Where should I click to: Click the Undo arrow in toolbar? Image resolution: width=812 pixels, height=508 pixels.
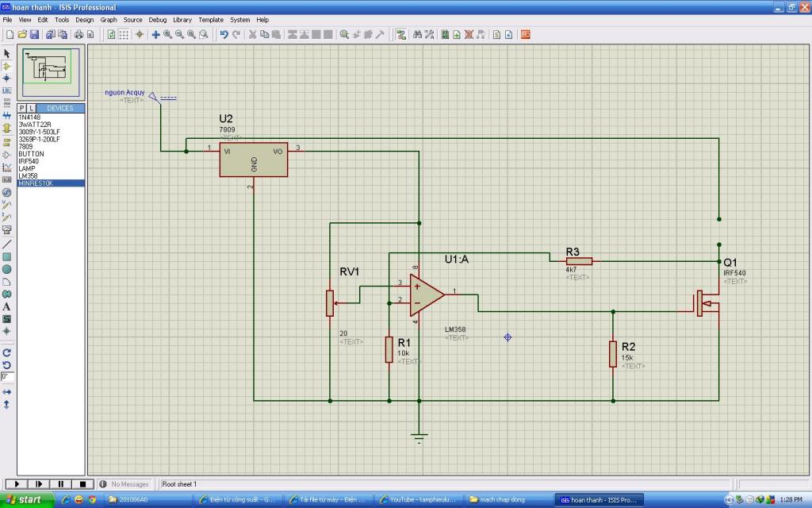point(224,35)
